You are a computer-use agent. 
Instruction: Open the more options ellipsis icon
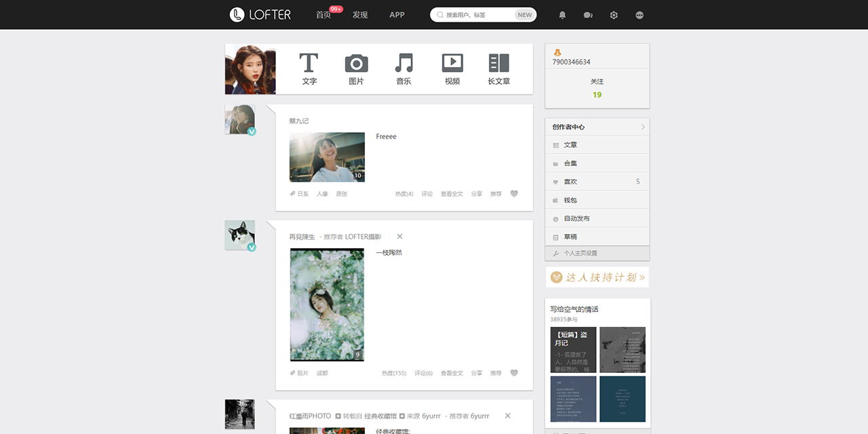(639, 15)
